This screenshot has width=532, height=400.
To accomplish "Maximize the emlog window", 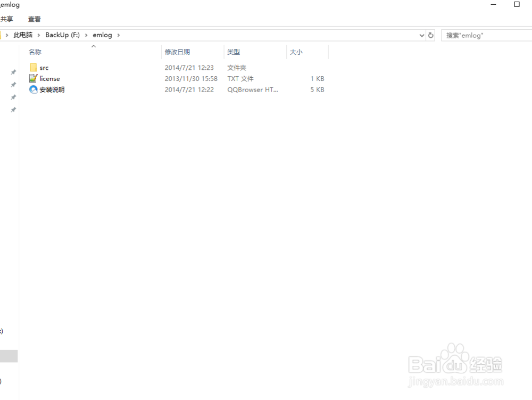I will click(517, 4).
